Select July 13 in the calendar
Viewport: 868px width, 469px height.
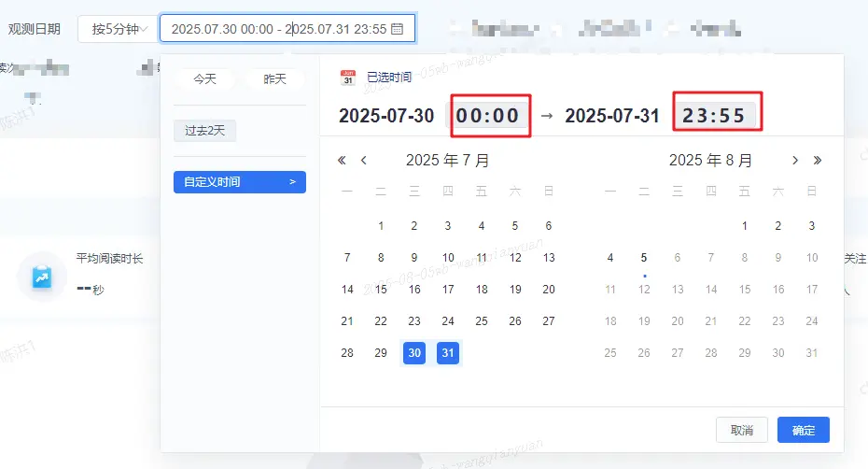549,257
